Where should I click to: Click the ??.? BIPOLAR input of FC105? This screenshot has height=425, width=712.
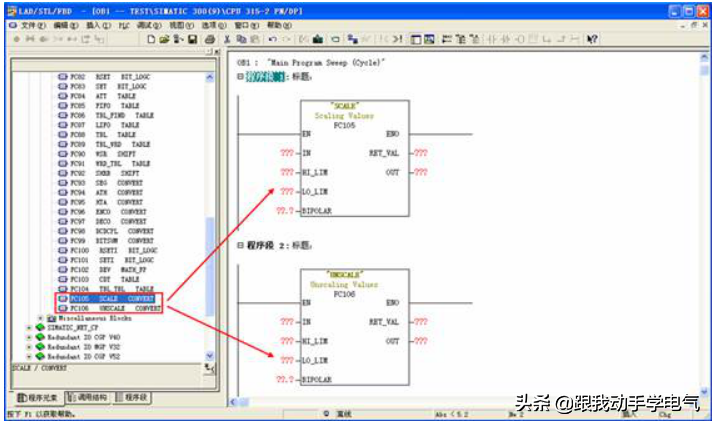point(285,211)
